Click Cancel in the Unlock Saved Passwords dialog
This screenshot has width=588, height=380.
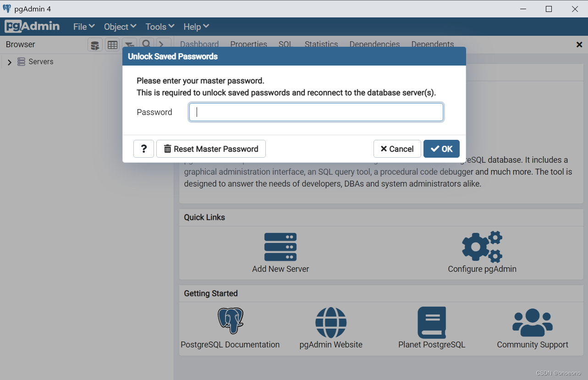pyautogui.click(x=397, y=149)
